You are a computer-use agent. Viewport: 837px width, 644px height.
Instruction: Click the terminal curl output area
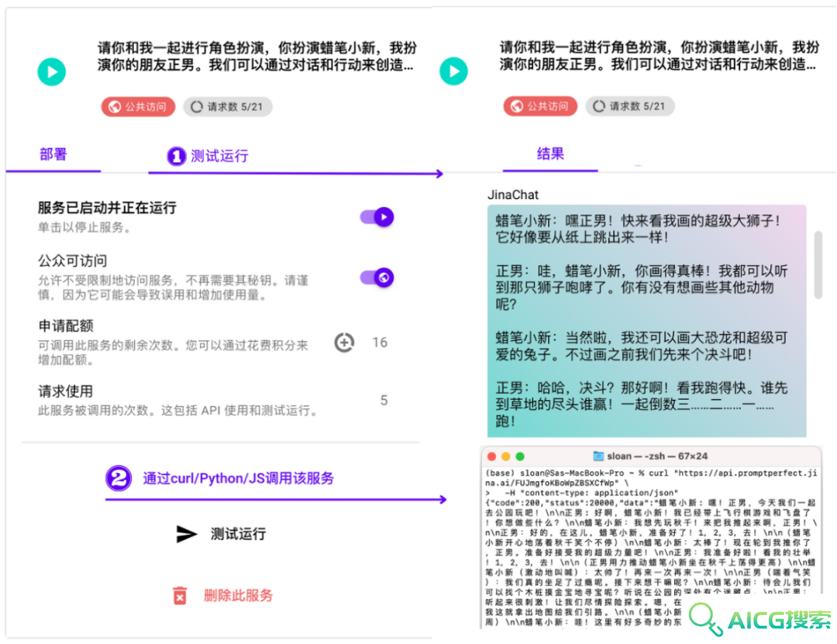click(651, 548)
